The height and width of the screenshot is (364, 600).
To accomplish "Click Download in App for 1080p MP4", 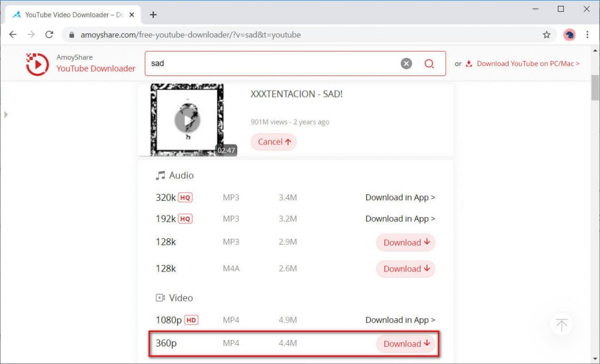I will [x=400, y=320].
